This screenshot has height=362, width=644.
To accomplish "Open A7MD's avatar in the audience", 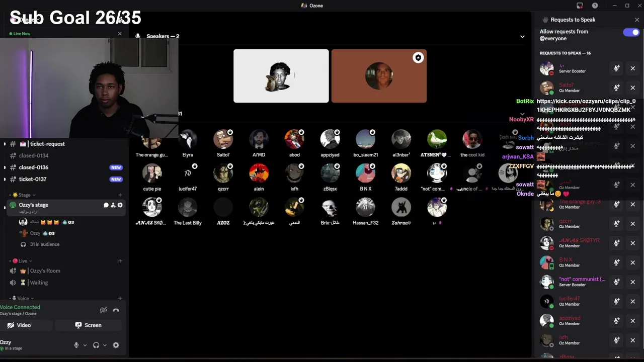I will click(x=259, y=139).
